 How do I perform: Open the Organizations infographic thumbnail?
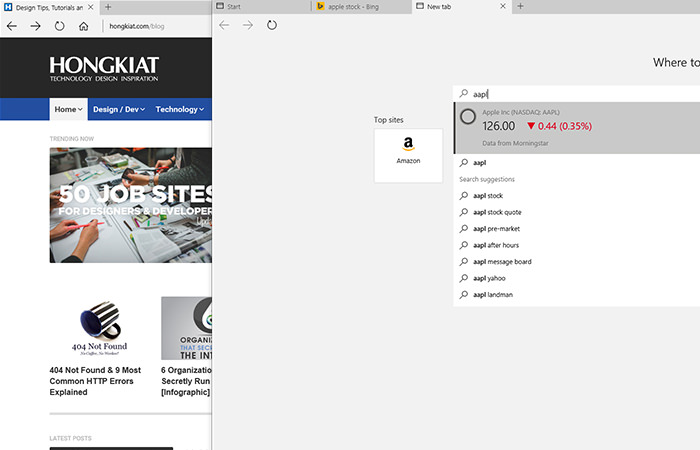click(187, 328)
